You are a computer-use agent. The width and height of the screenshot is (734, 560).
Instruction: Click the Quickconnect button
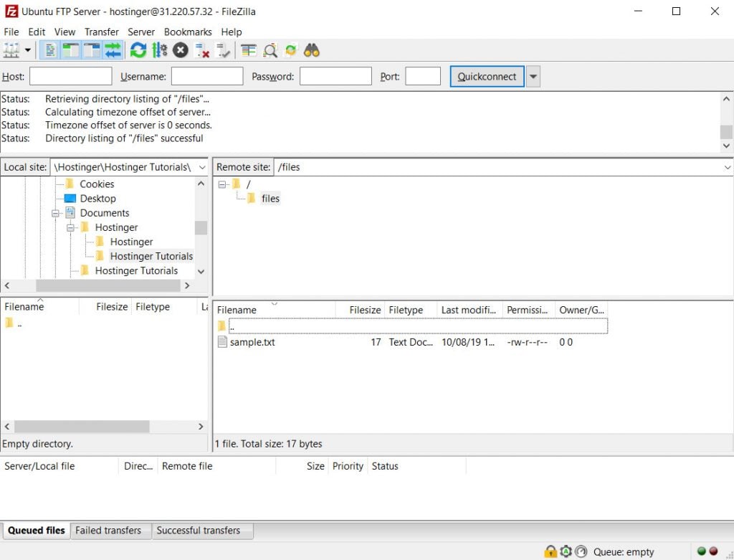pos(487,77)
